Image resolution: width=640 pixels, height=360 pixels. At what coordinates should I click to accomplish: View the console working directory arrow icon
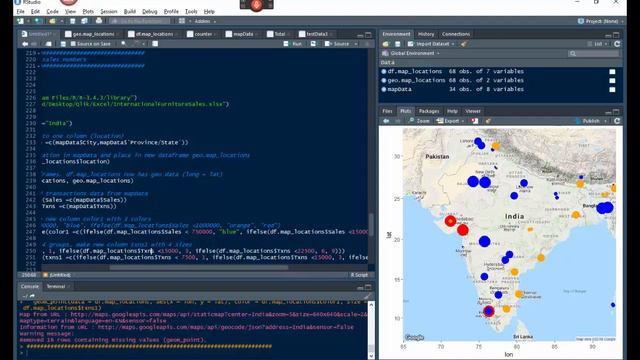tap(32, 296)
